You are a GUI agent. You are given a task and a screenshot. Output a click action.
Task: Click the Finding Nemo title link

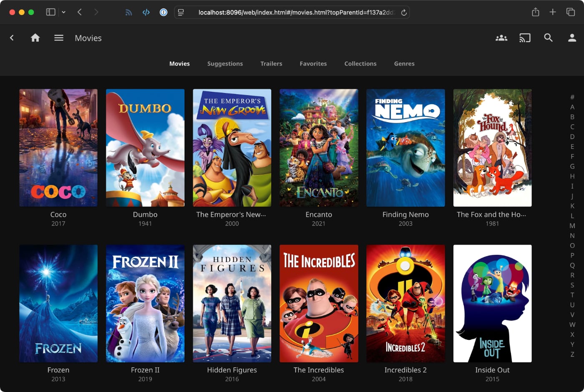pyautogui.click(x=405, y=214)
